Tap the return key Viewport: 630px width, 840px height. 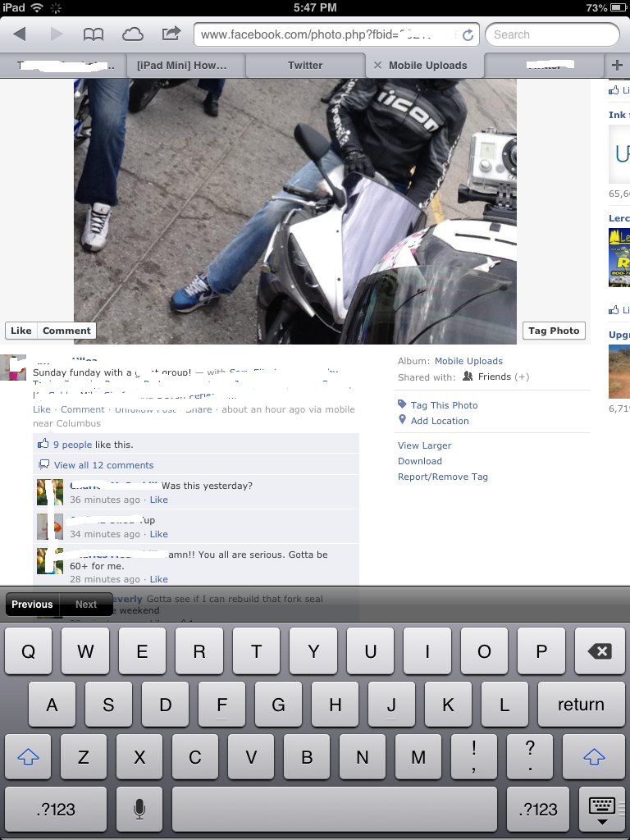pos(581,704)
